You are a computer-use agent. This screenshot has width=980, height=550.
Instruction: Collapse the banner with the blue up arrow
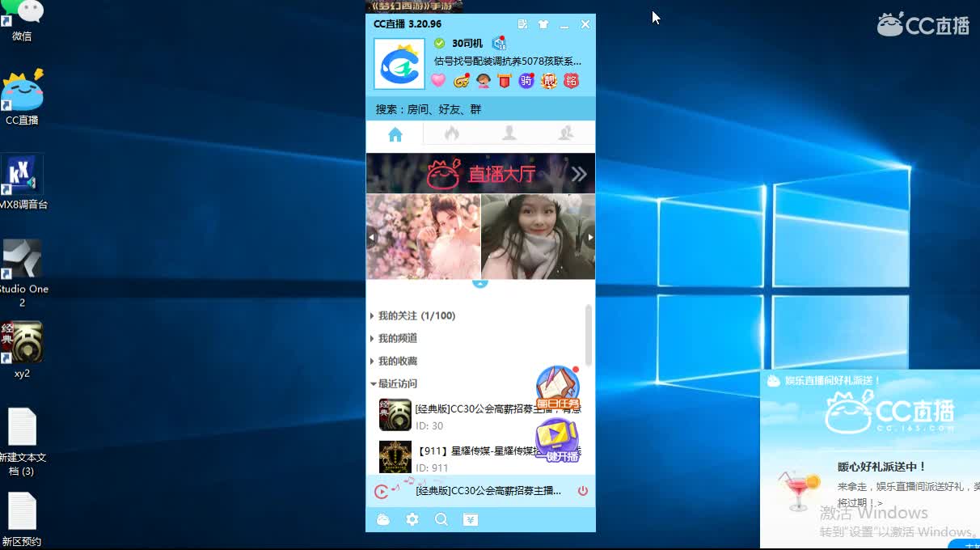480,284
